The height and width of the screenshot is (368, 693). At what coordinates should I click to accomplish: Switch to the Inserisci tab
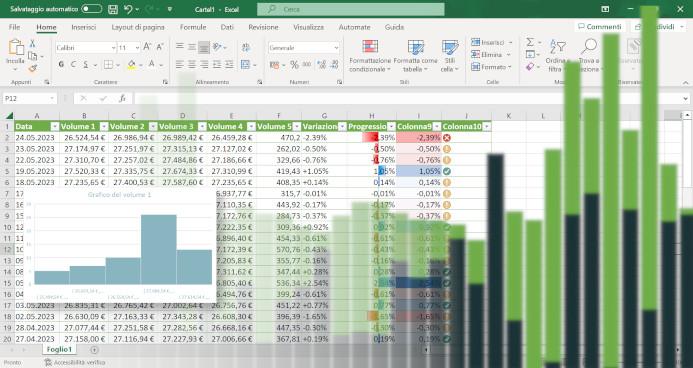(x=84, y=27)
